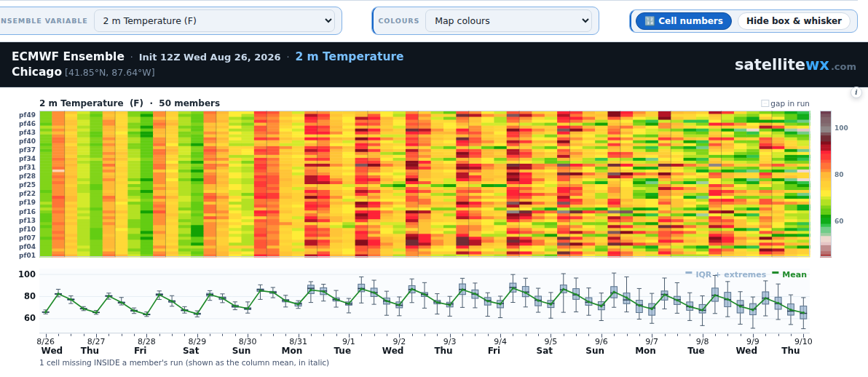
Task: Click the ECMWF Ensemble heading
Action: pos(68,57)
